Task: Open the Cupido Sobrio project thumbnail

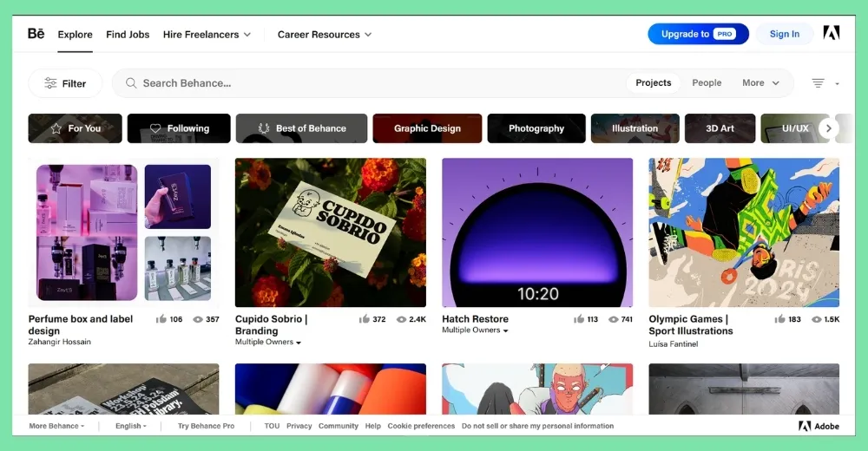Action: pyautogui.click(x=331, y=232)
